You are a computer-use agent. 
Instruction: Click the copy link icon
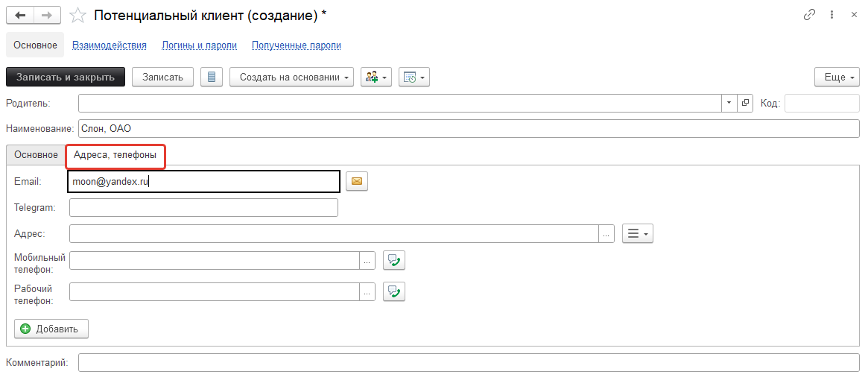[809, 15]
